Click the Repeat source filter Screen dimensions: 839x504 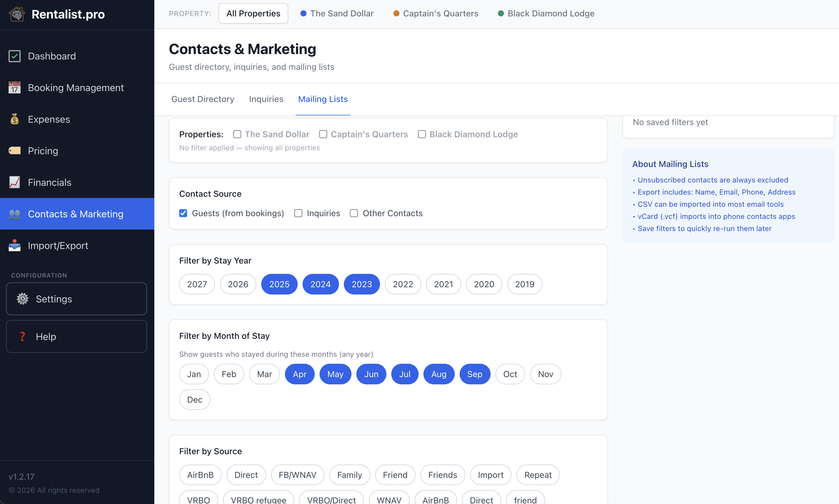click(538, 475)
